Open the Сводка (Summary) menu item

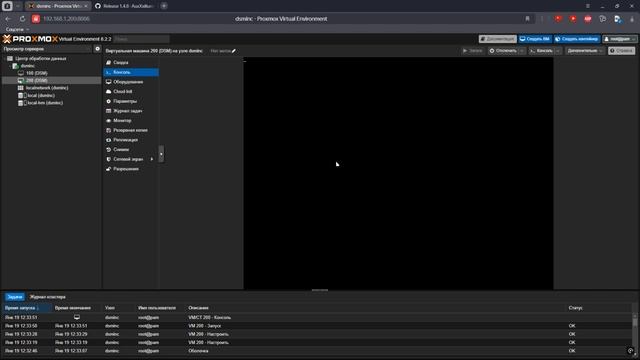[x=131, y=62]
